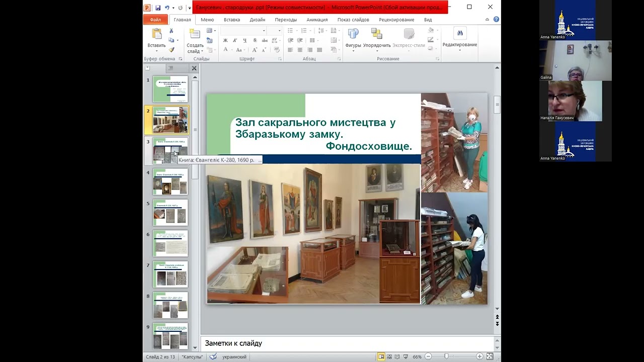Open the slide layout dropdown

(x=210, y=31)
